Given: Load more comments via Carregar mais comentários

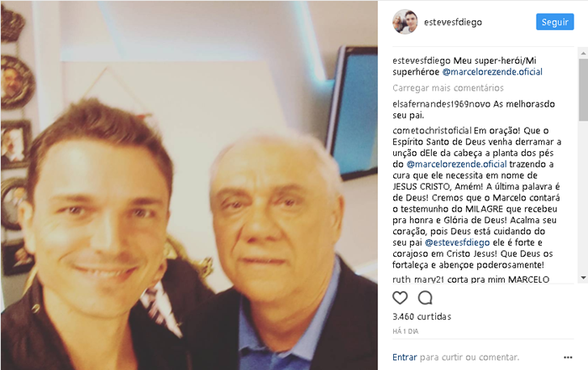Looking at the screenshot, I should (448, 88).
